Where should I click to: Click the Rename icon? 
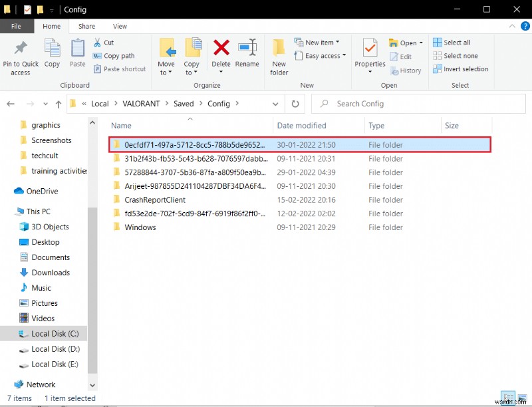point(247,47)
